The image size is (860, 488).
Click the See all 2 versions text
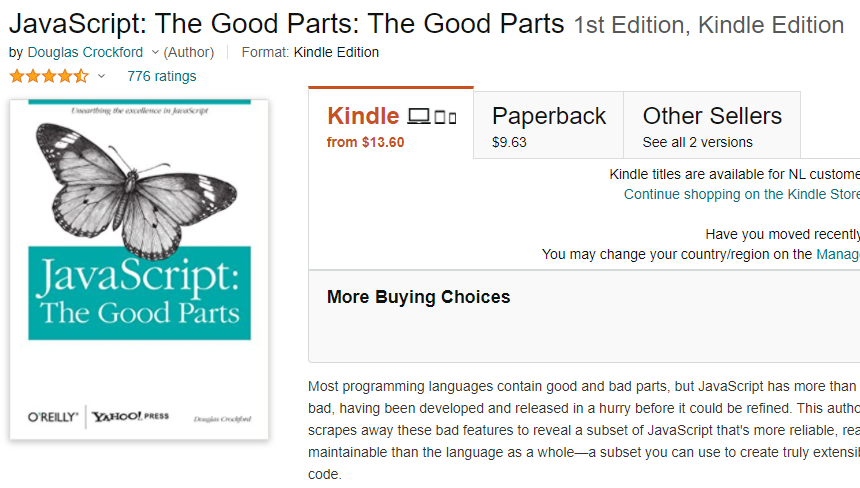pos(697,142)
